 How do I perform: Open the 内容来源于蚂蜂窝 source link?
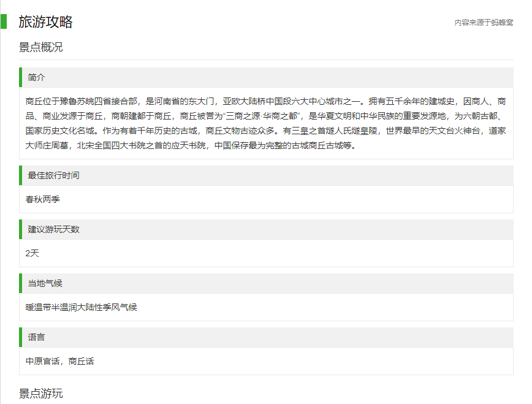pyautogui.click(x=483, y=23)
